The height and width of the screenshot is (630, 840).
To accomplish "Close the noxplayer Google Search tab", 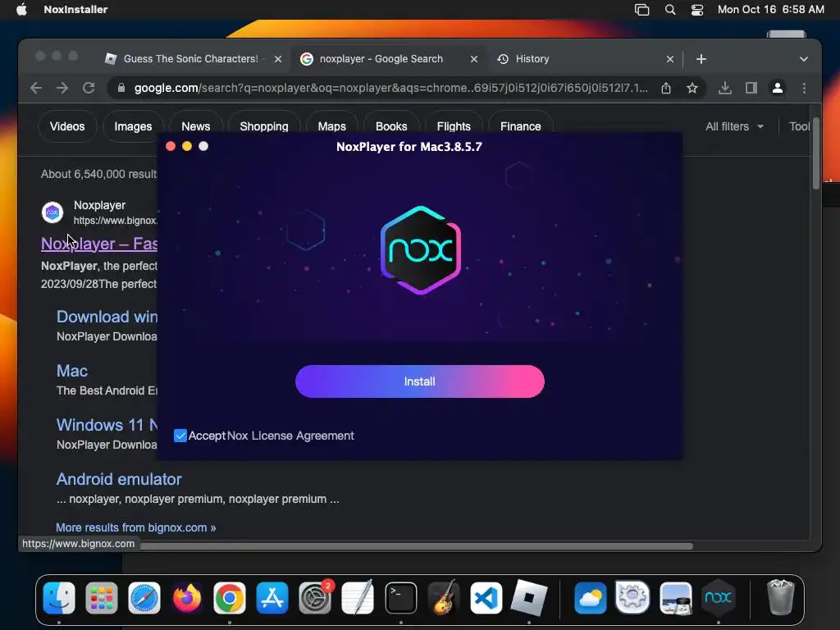I will click(x=474, y=59).
